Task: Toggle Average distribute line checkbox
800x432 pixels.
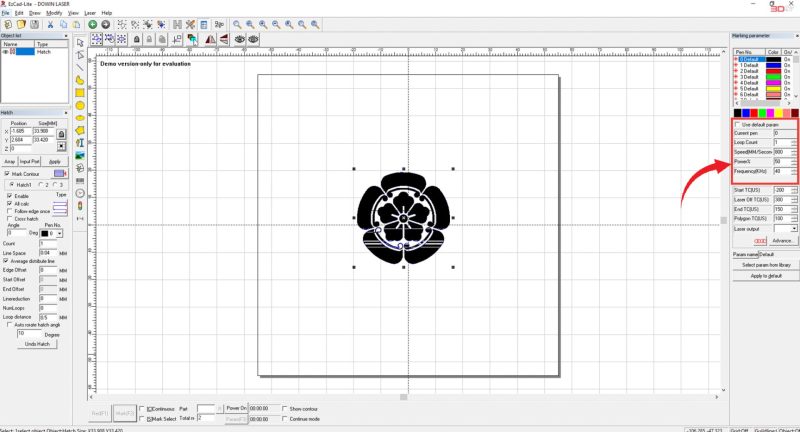Action: point(6,261)
